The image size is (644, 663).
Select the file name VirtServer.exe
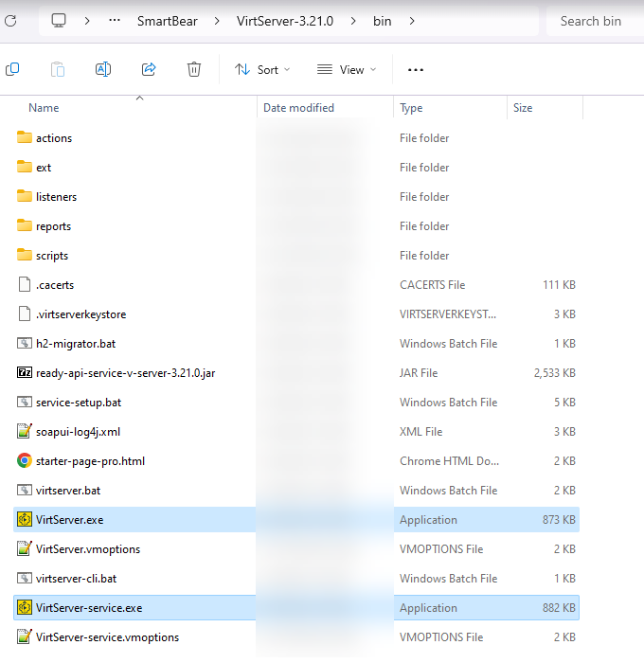tap(70, 520)
